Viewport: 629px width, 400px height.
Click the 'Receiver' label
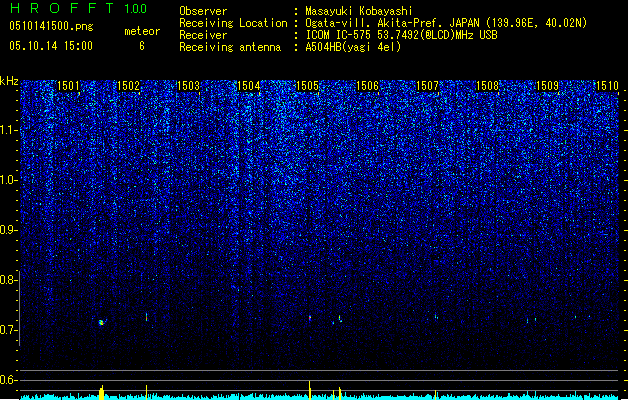(203, 35)
